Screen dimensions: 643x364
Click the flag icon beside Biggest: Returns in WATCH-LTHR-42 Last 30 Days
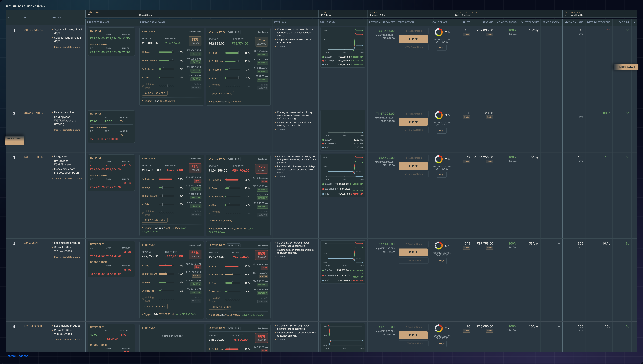coord(209,229)
